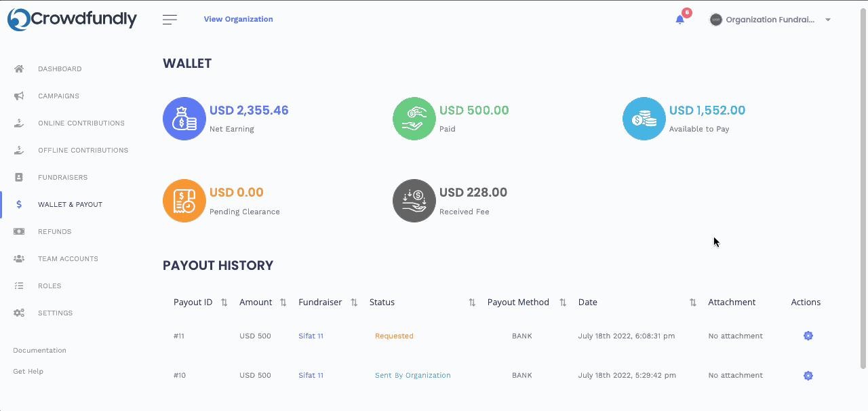Open actions gear for payout #11
868x411 pixels.
click(808, 336)
